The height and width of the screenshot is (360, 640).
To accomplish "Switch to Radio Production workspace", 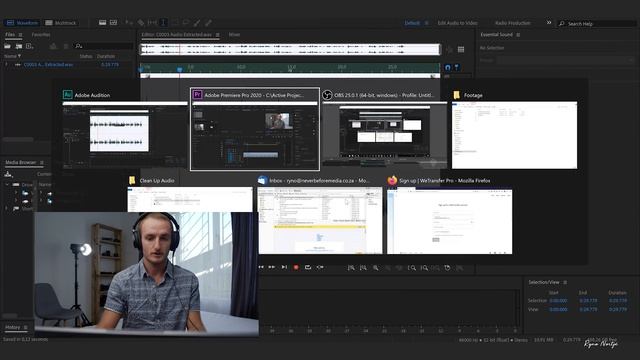I will (x=513, y=23).
